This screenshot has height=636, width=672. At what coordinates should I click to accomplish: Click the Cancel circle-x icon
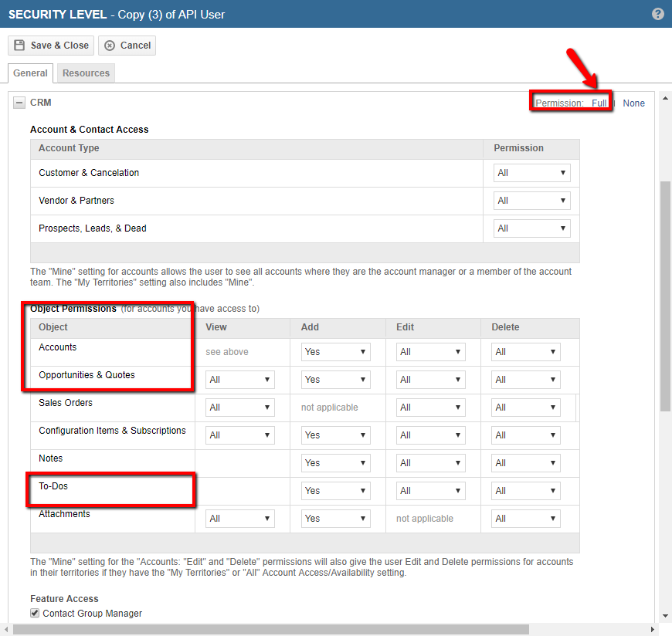click(x=110, y=46)
